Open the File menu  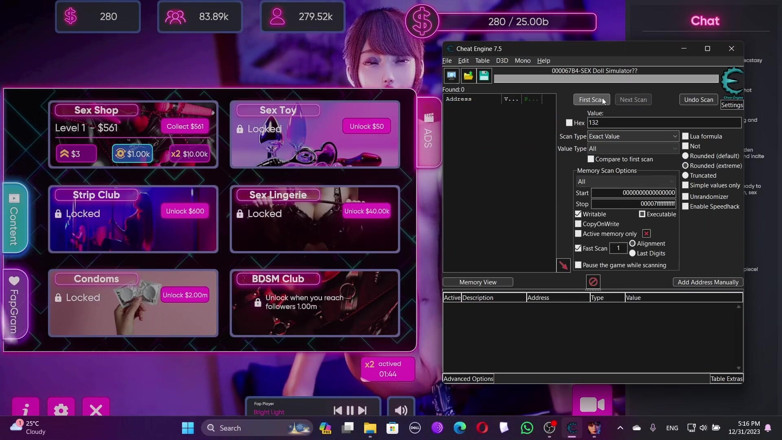pyautogui.click(x=447, y=61)
